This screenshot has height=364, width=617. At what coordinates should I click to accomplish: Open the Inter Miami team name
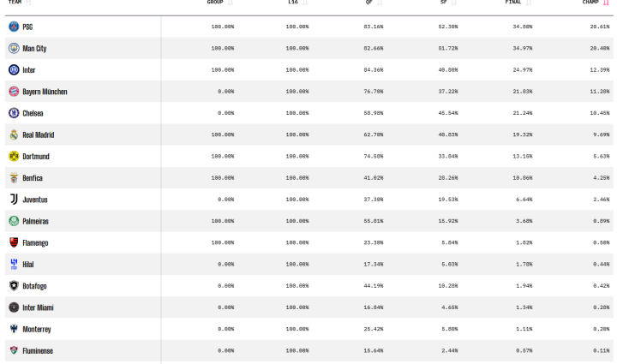tap(38, 307)
